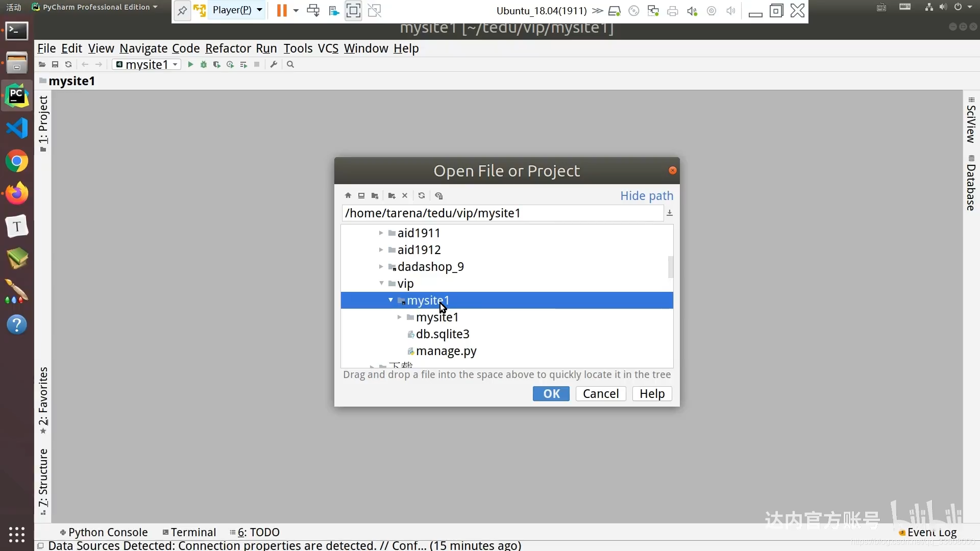
Task: Open the Navigate menu
Action: (143, 48)
